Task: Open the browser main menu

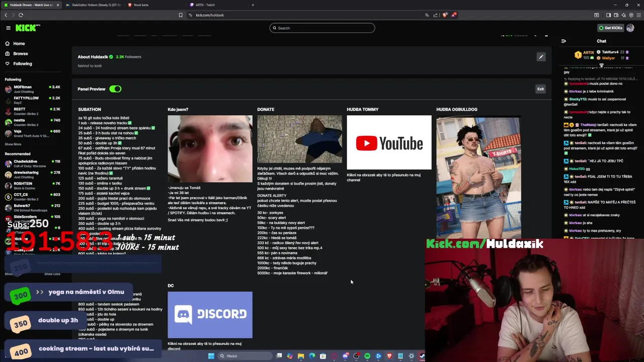Action: point(639,15)
